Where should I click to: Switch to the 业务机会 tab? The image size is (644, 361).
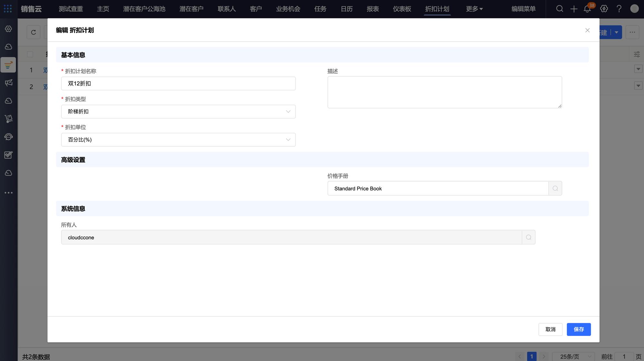click(x=288, y=9)
